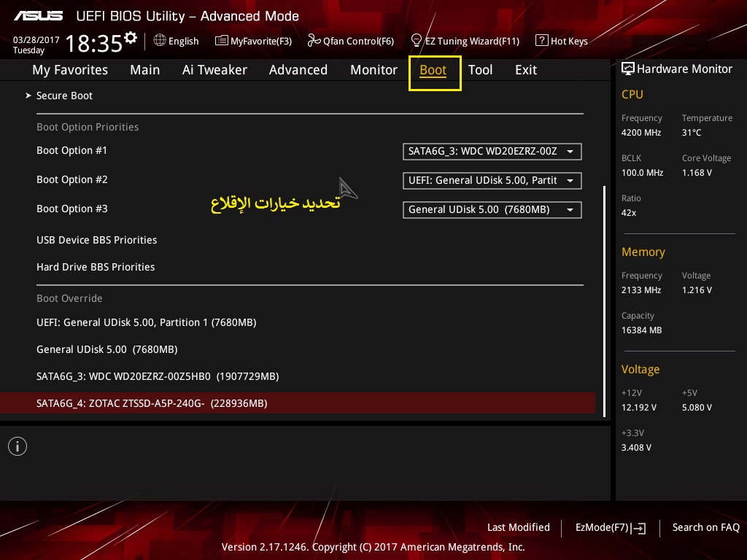Click the memory frequency value 2133 MHz
747x560 pixels.
pos(641,290)
